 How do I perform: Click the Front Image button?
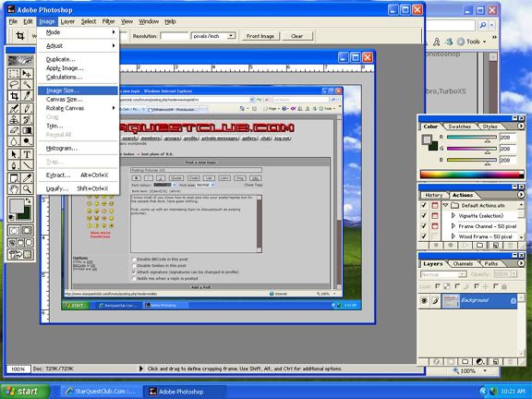(260, 36)
